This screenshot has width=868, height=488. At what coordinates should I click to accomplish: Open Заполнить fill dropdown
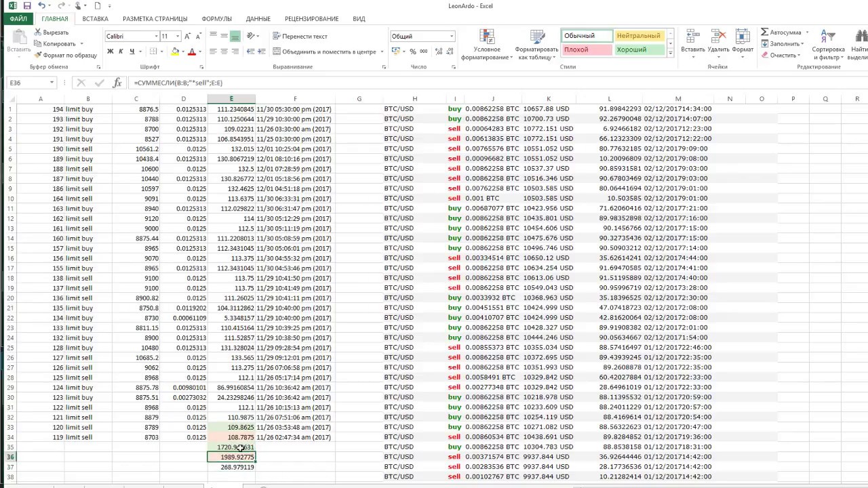click(781, 43)
